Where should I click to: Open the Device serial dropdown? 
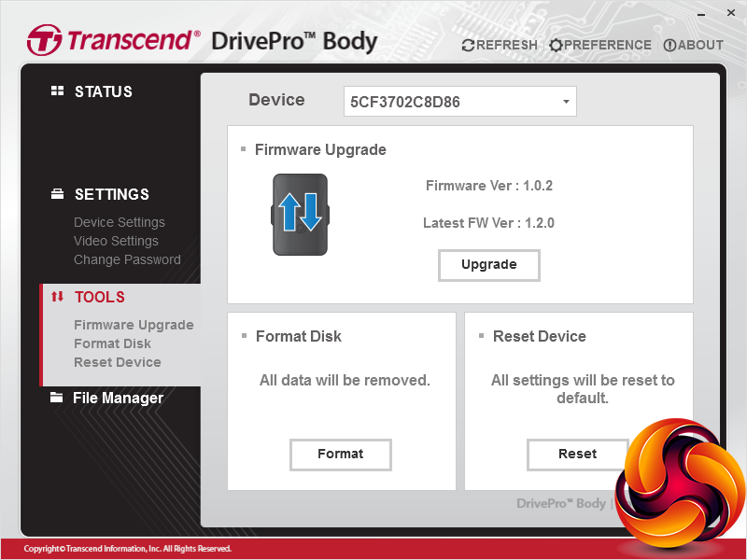(x=460, y=102)
